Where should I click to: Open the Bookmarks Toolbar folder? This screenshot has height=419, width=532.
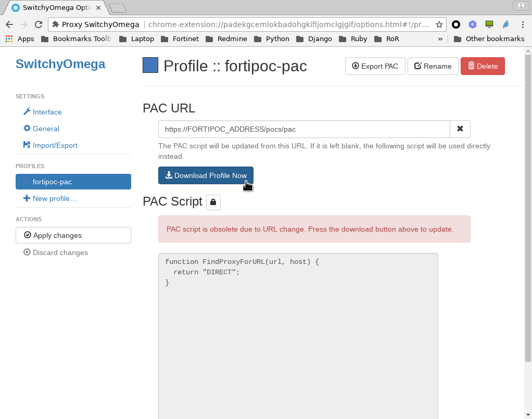(x=77, y=39)
